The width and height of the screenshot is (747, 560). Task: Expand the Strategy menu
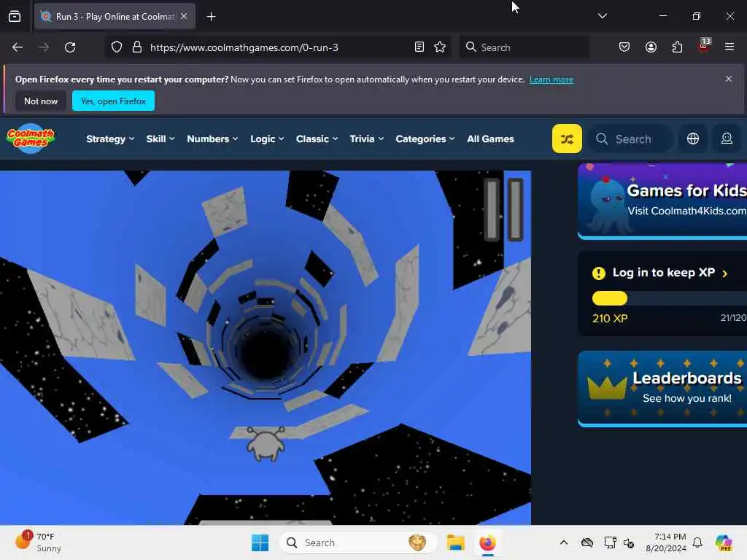click(110, 139)
